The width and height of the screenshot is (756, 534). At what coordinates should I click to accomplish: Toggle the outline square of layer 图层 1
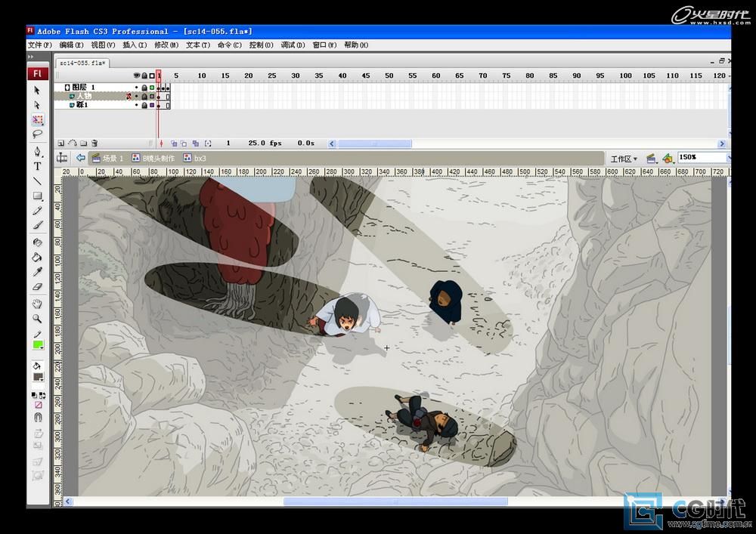(x=152, y=88)
